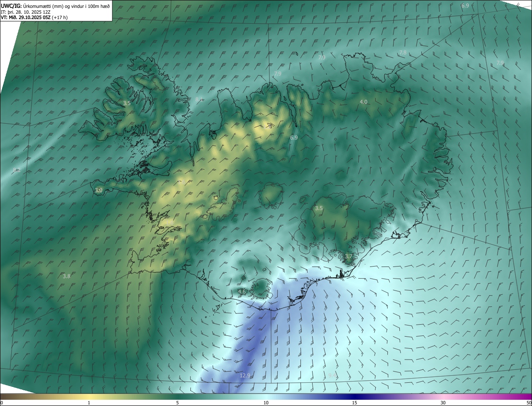Click the colorbar tick label 10
The width and height of the screenshot is (532, 406).
[266, 403]
